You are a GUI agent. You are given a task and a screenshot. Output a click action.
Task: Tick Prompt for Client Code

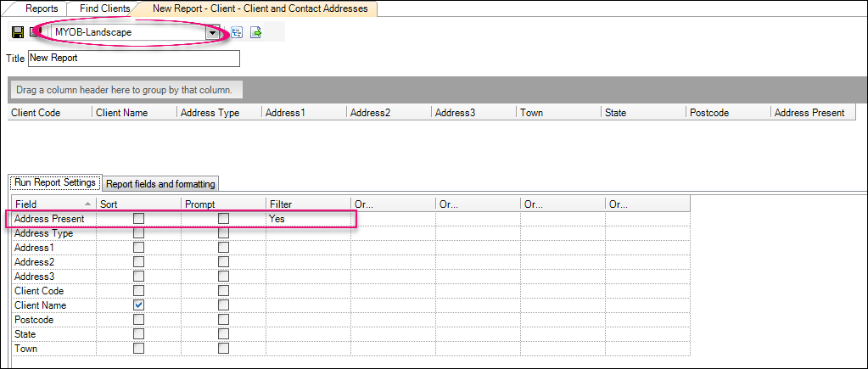(x=223, y=291)
